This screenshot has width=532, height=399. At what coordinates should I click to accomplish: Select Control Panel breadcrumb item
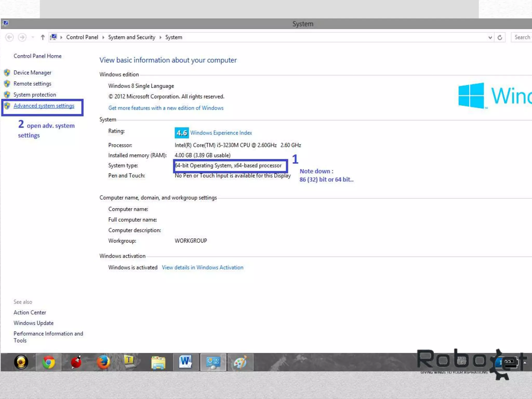point(82,37)
